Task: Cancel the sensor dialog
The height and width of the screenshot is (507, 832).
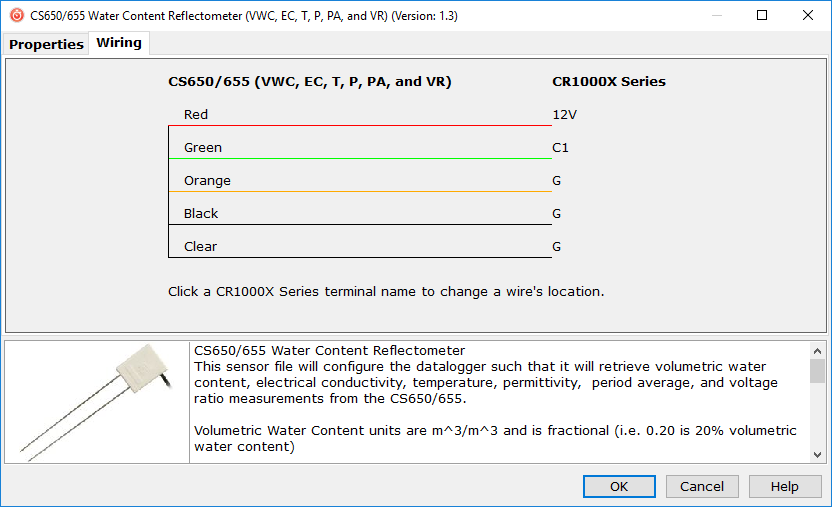Action: 702,486
